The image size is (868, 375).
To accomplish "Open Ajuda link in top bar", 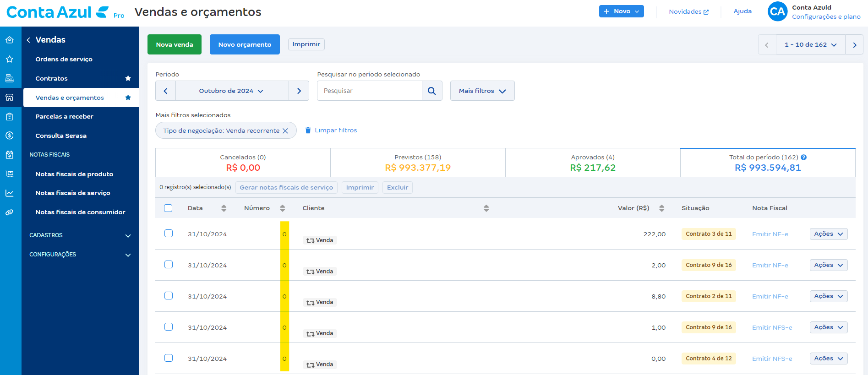I will [742, 11].
